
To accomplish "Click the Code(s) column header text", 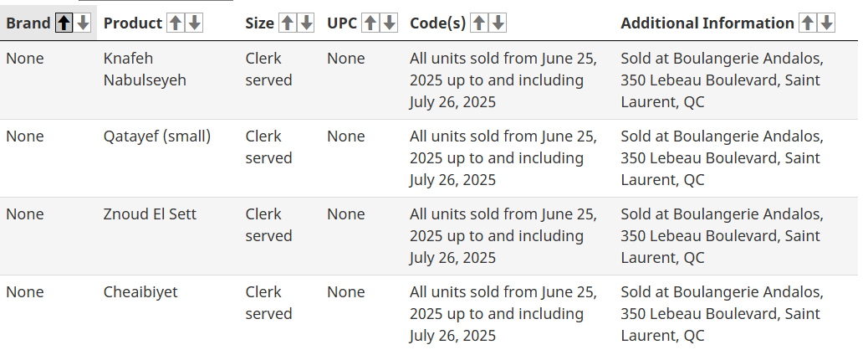I will (x=437, y=23).
